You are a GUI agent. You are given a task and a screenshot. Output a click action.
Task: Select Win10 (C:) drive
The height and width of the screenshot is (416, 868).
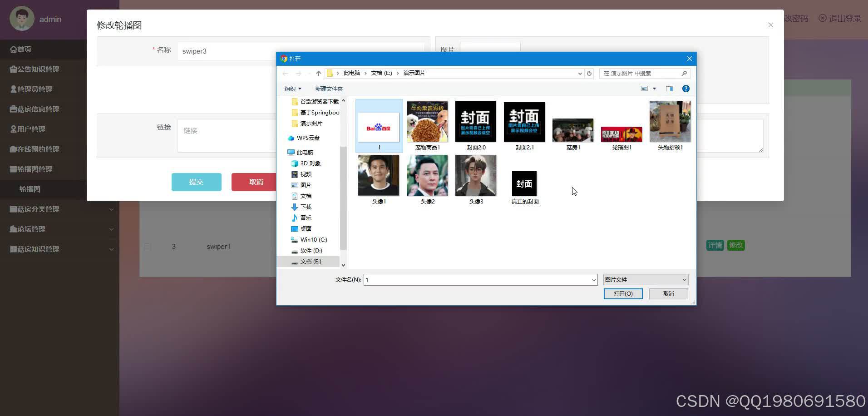[x=309, y=240]
